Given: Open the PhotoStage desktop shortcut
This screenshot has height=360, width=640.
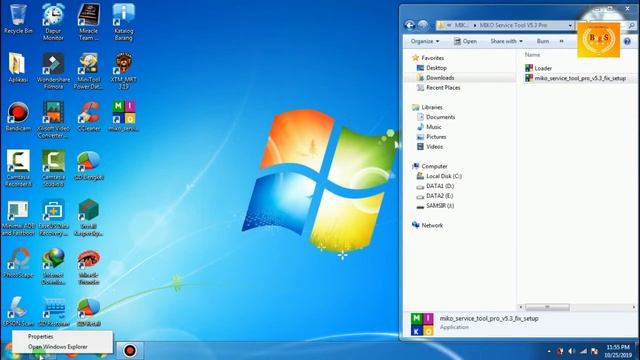Looking at the screenshot, I should [x=18, y=263].
